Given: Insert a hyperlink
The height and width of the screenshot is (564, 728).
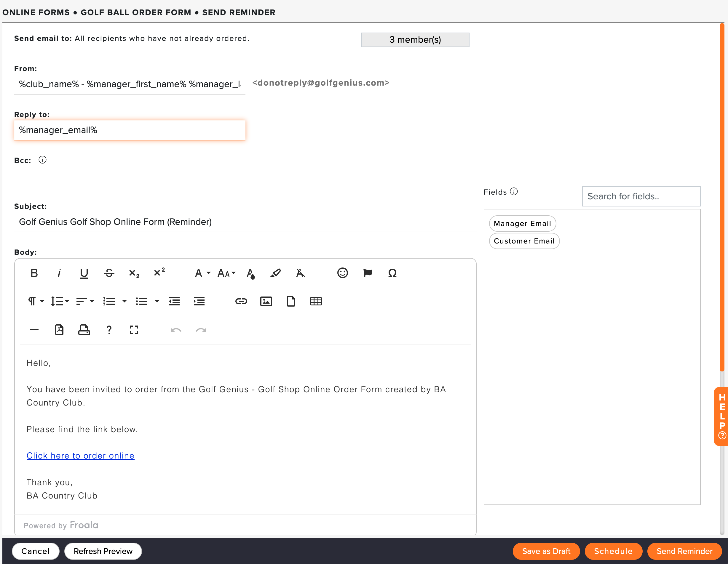Looking at the screenshot, I should click(x=241, y=302).
